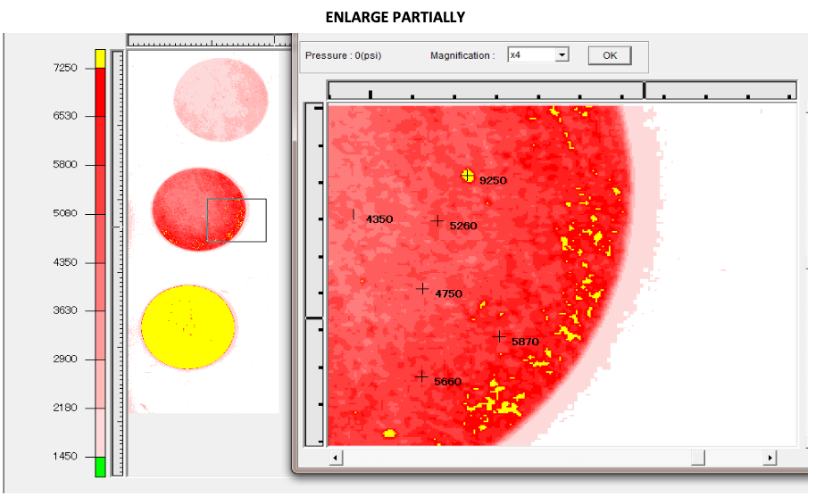Viewport: 824px width, 504px height.
Task: Pick the crosshair marker labeled 4750
Action: [423, 288]
